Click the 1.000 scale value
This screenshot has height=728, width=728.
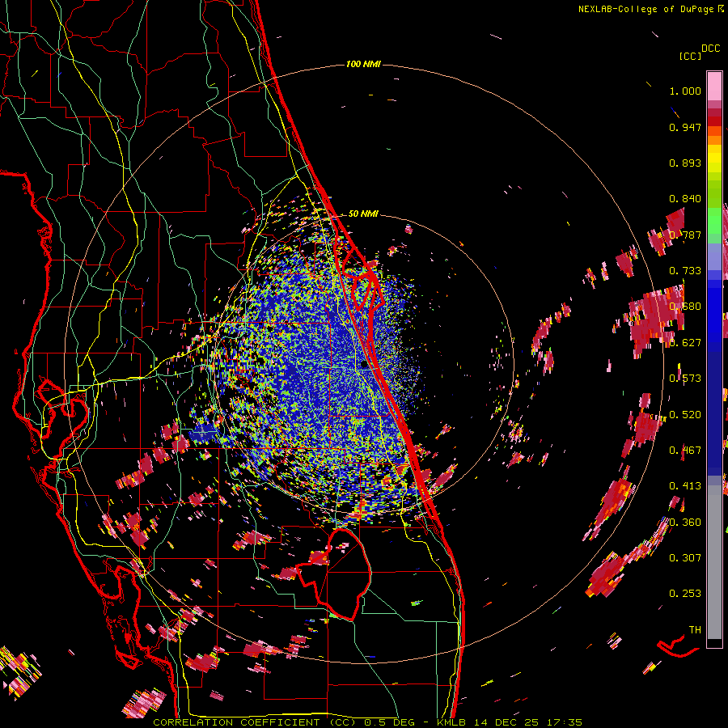click(685, 91)
